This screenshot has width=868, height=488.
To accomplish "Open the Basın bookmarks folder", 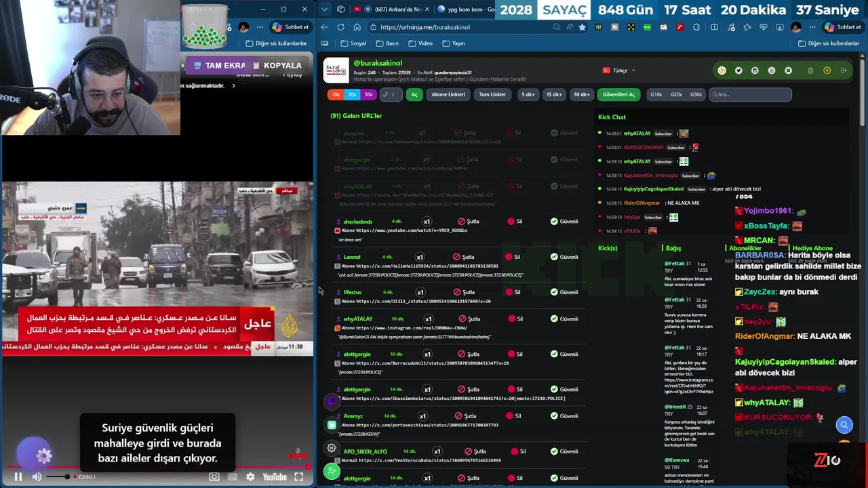I will (387, 43).
